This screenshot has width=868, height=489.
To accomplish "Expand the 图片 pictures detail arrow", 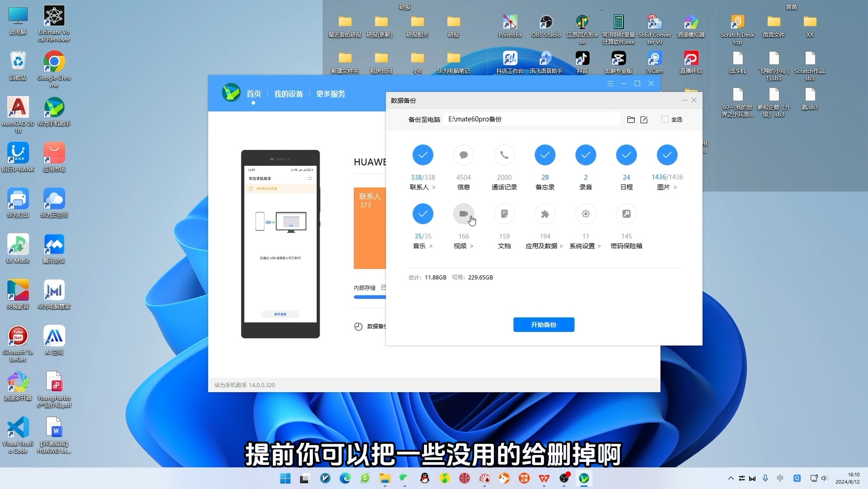I will pyautogui.click(x=675, y=187).
